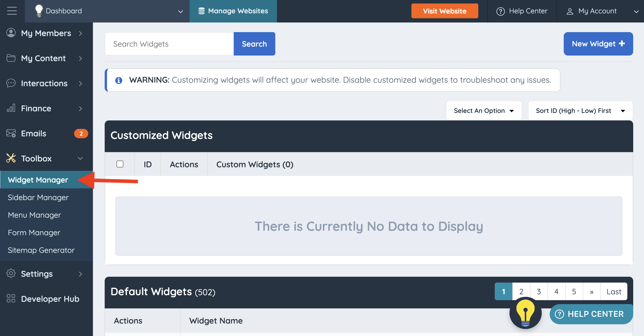Expand the My Account dropdown arrow
This screenshot has height=336, width=644.
pyautogui.click(x=636, y=11)
